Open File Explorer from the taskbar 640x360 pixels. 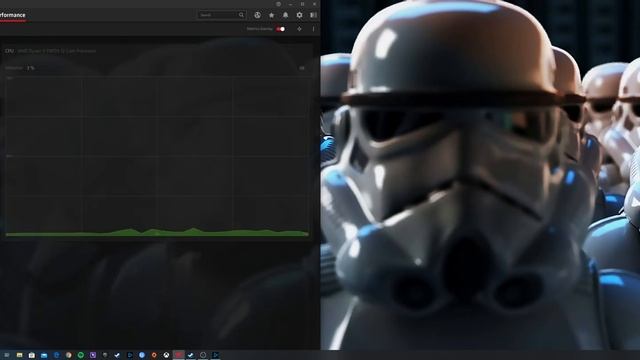19,355
